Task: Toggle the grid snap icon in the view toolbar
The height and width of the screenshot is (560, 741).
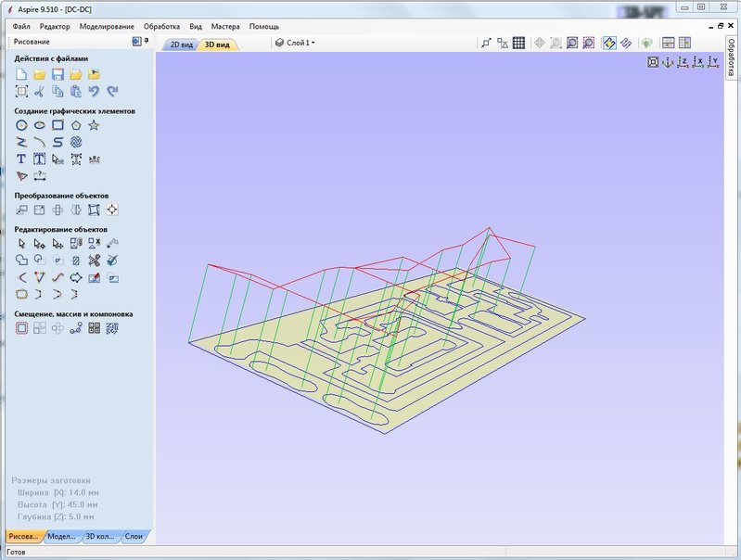Action: point(518,43)
